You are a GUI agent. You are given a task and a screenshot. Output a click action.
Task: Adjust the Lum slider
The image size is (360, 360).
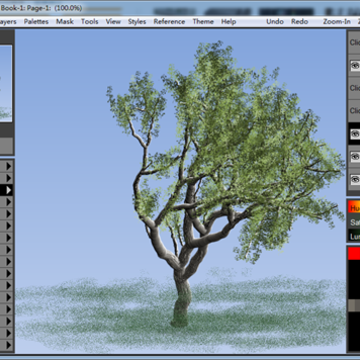pyautogui.click(x=354, y=236)
